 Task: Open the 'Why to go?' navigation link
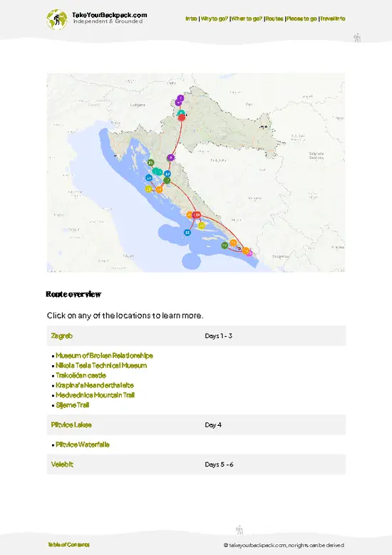pyautogui.click(x=215, y=19)
